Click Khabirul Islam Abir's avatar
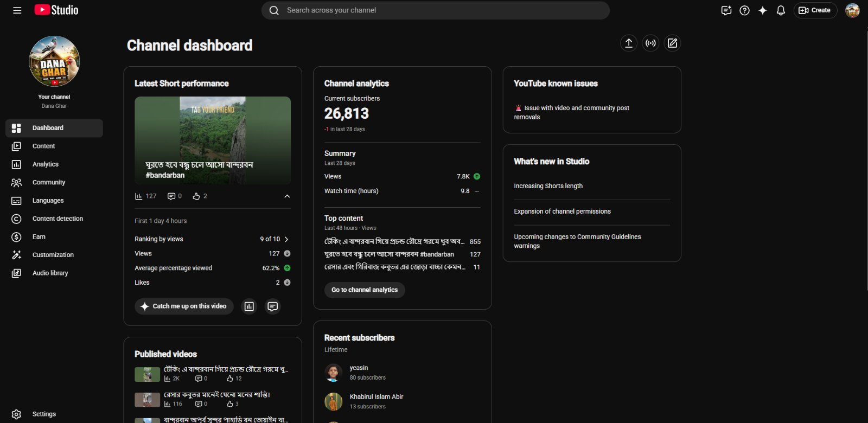 (334, 402)
